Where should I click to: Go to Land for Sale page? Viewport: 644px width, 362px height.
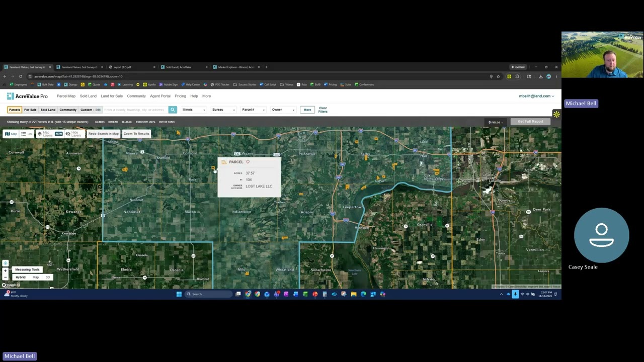pos(112,96)
